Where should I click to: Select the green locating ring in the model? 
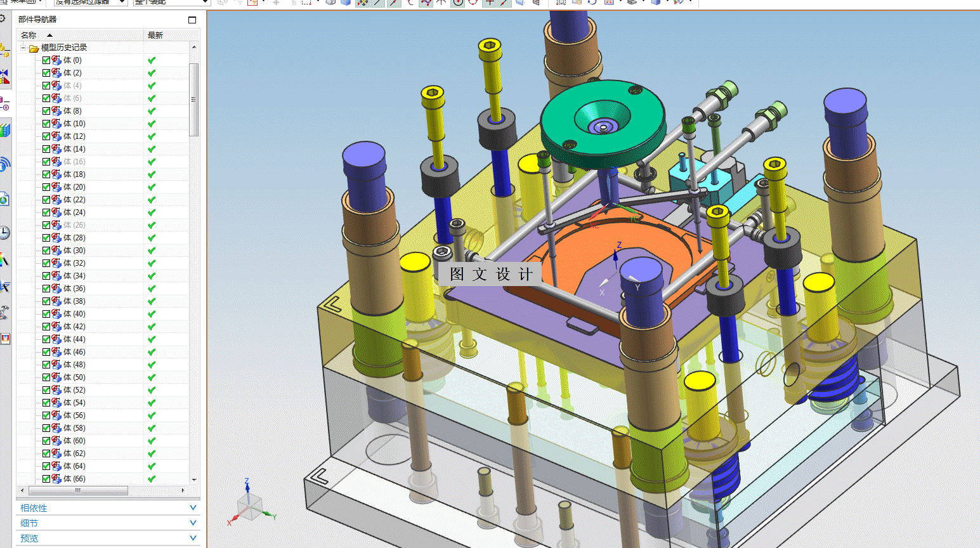click(603, 123)
